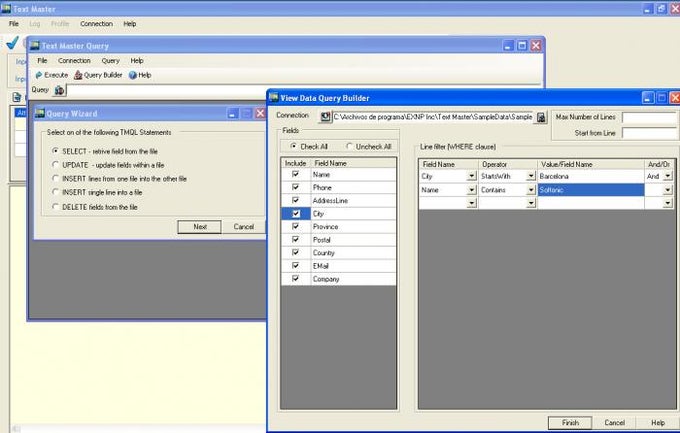Toggle the City include checkbox

296,213
